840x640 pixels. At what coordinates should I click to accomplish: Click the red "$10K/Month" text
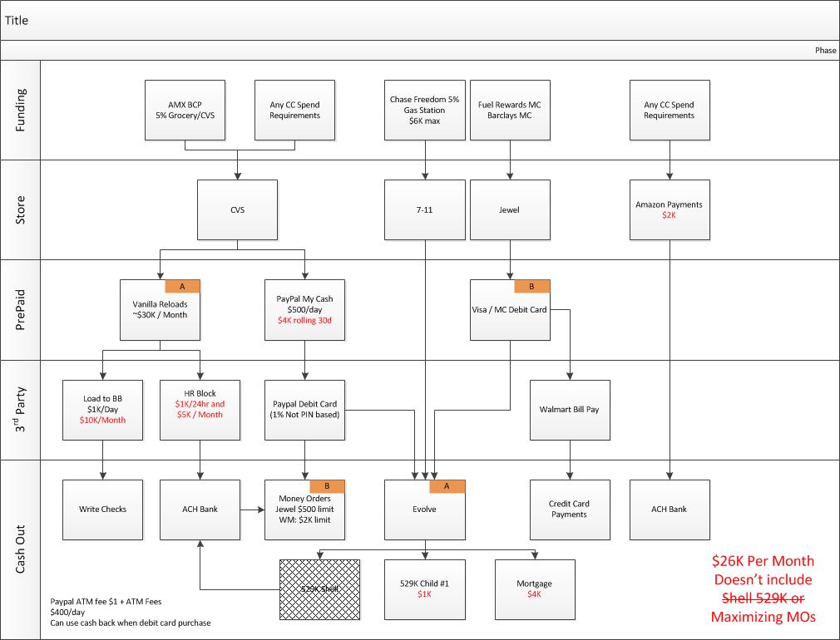[103, 421]
